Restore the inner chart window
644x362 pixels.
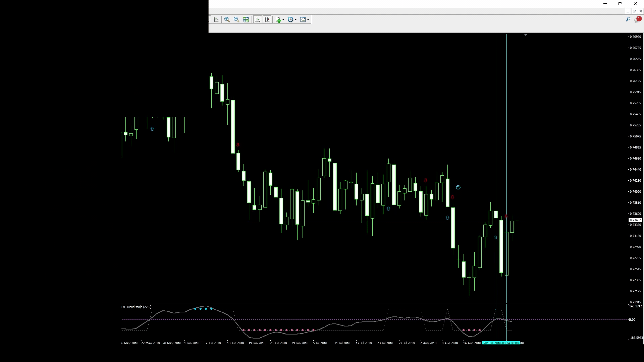point(634,11)
